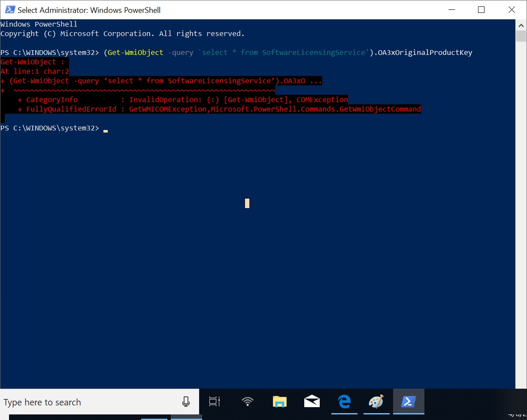Screen dimensions: 527x420
Task: Maximize the PowerShell window
Action: 481,9
